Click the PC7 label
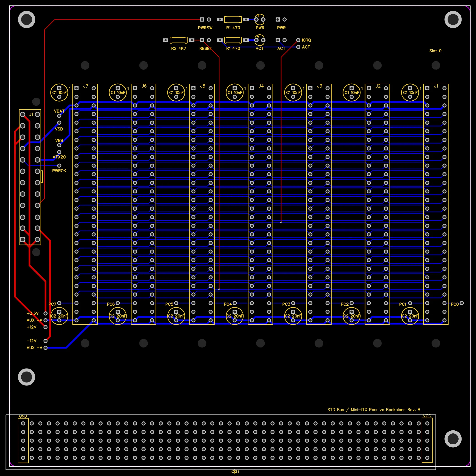The height and width of the screenshot is (476, 476). (52, 304)
